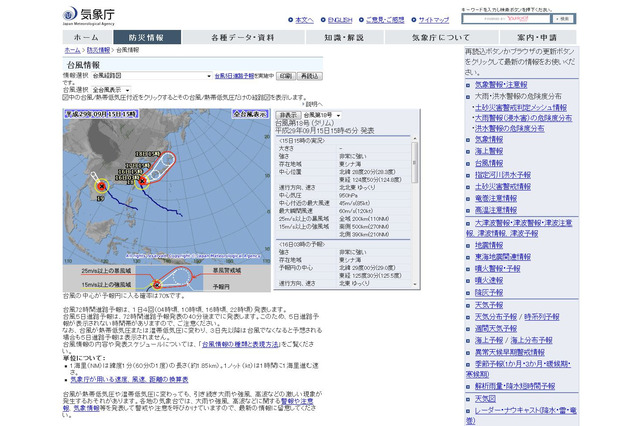Viewport: 640px width, 426px height.
Task: Click the 本文へ link
Action: (304, 20)
